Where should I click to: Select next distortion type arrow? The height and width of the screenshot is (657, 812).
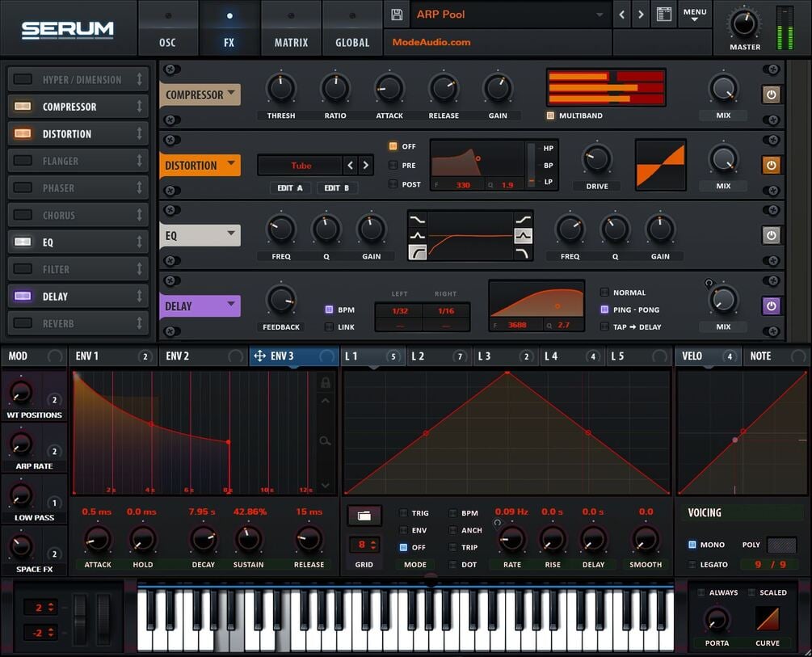366,166
